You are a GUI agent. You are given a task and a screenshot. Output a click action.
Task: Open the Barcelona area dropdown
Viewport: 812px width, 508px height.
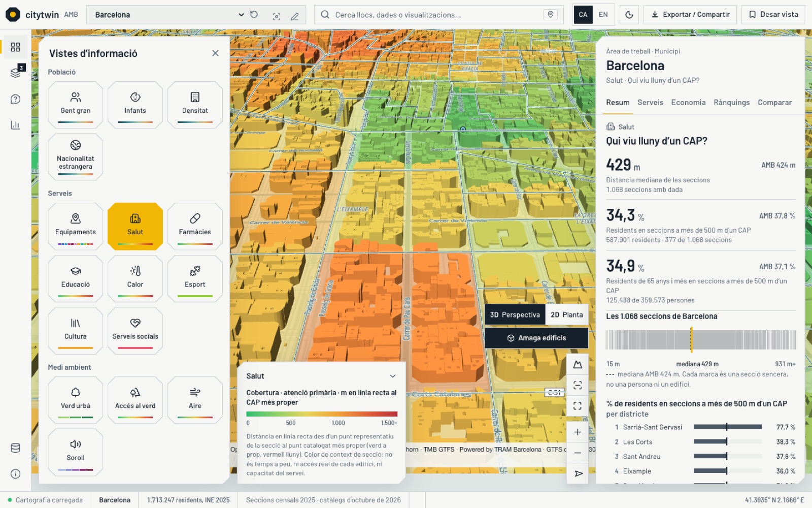click(x=170, y=15)
